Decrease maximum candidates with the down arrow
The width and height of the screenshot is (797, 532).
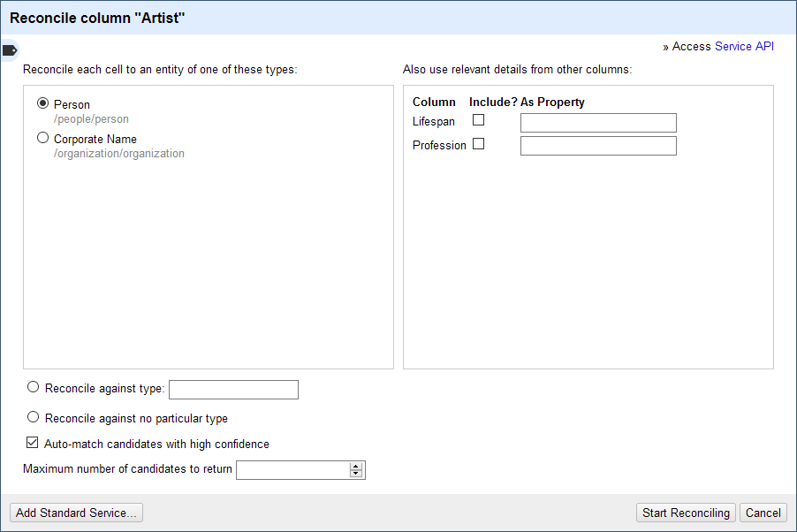coord(356,474)
